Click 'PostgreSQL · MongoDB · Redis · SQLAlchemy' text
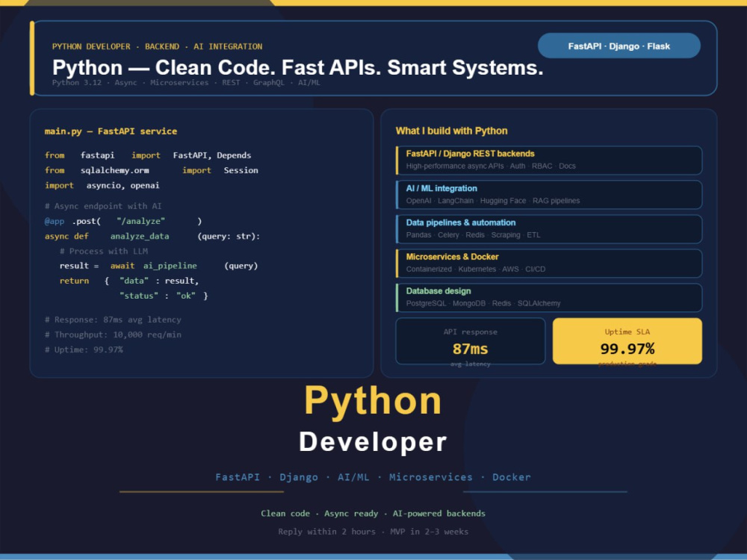The image size is (747, 560). point(483,303)
